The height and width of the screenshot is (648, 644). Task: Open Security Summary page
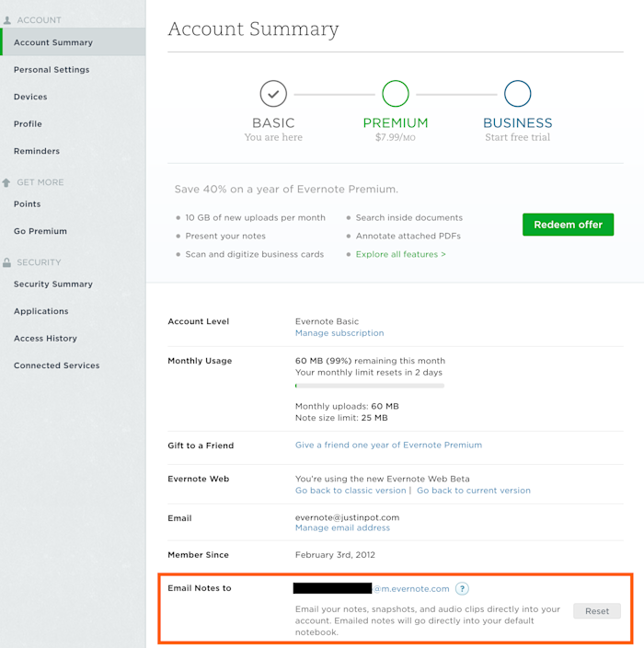click(53, 283)
